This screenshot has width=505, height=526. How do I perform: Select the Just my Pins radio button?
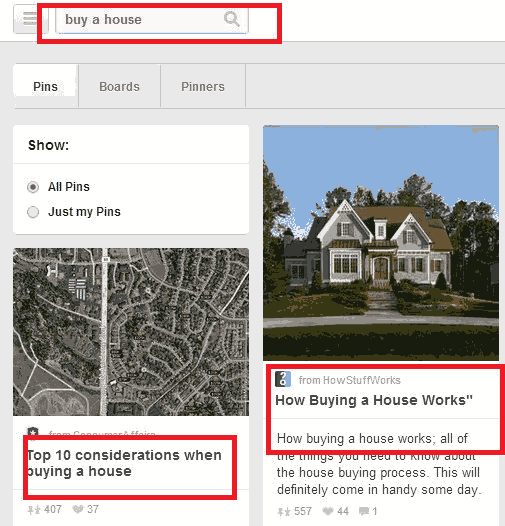(33, 212)
